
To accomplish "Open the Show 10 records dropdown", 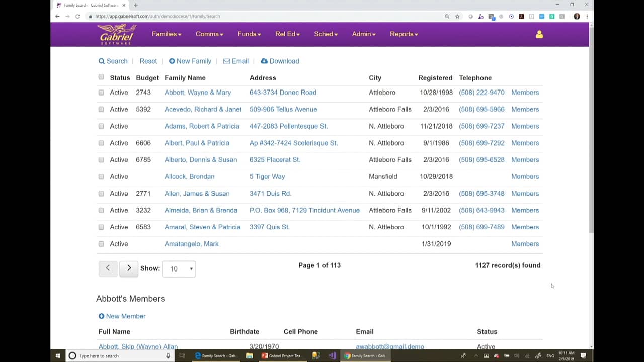I will [x=179, y=269].
